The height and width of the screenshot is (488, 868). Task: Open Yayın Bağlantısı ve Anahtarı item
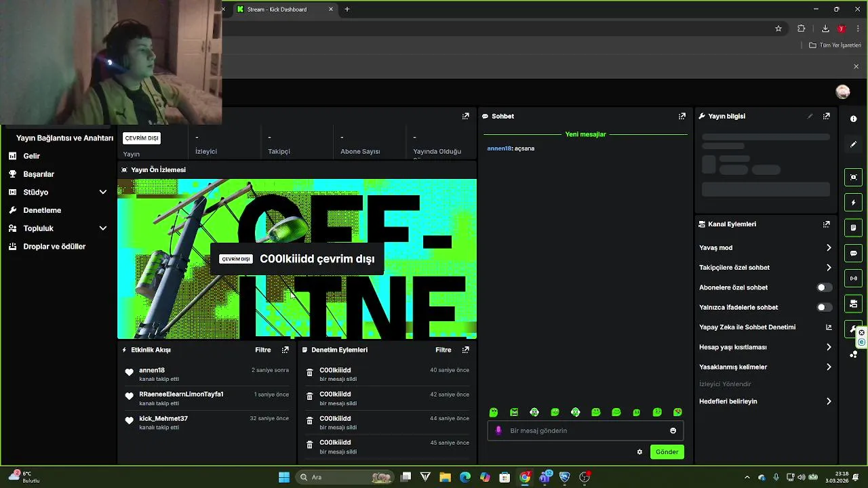pyautogui.click(x=64, y=138)
